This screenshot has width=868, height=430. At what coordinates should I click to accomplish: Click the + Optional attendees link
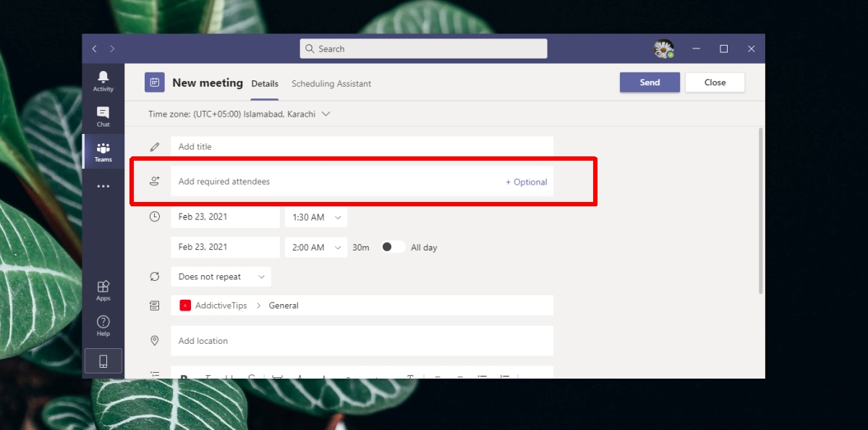(526, 182)
